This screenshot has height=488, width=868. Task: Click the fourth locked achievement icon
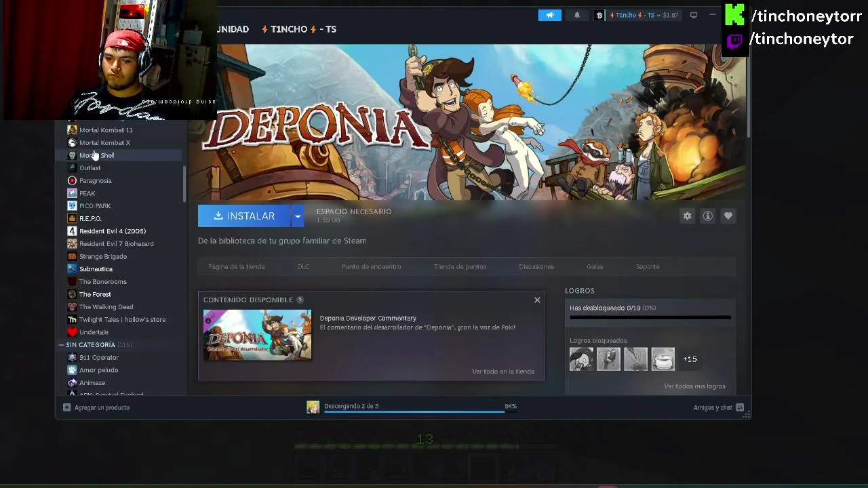[663, 359]
